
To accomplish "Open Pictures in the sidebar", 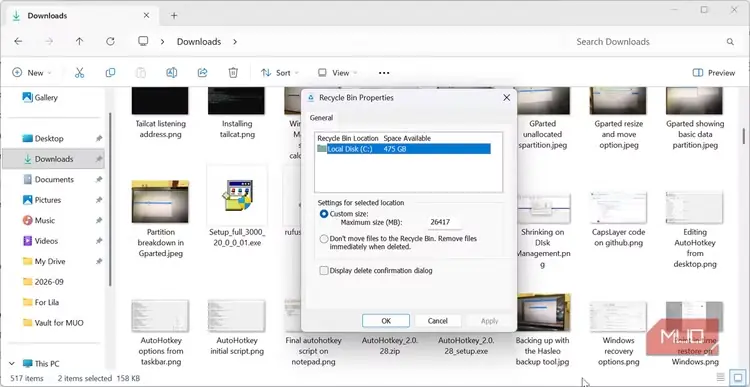I will click(53, 200).
